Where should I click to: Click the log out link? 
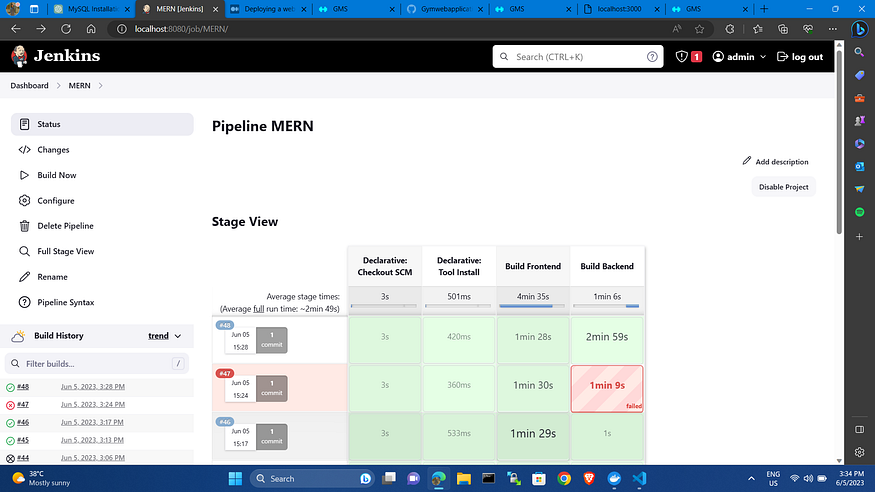point(800,56)
